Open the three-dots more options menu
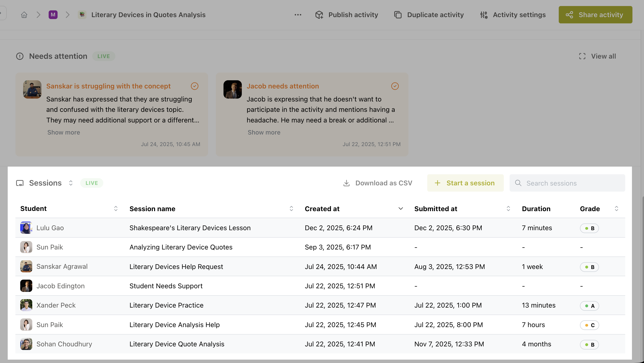644x363 pixels. click(x=298, y=15)
